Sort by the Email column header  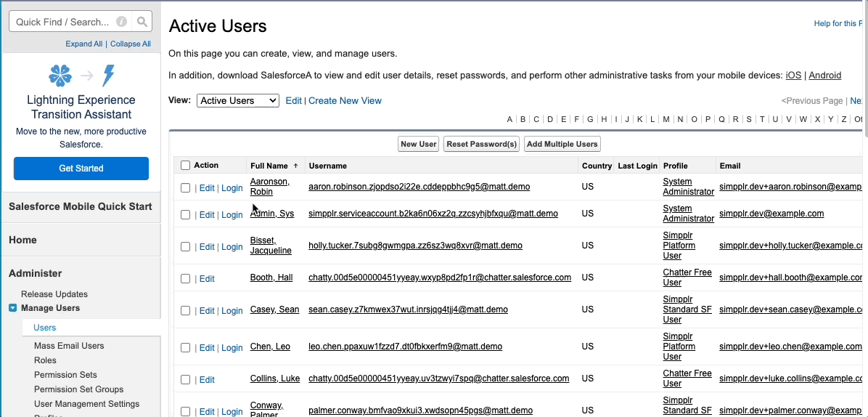point(729,166)
